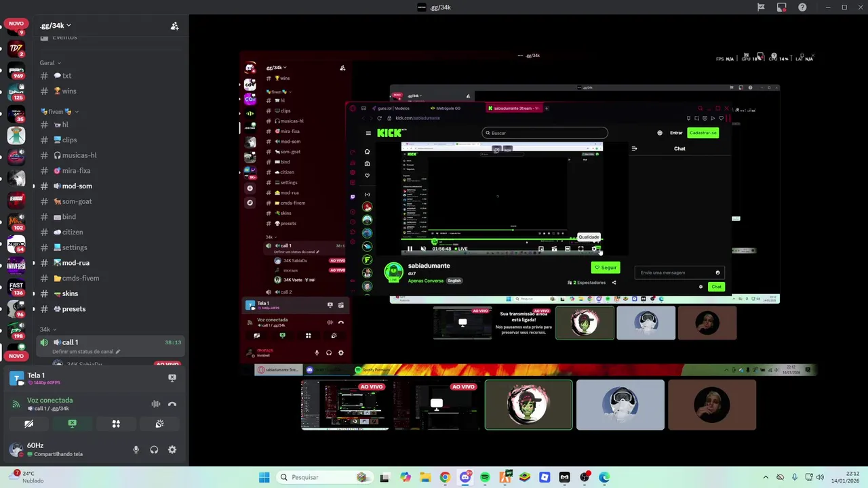Screen dimensions: 868x488
Task: Open the MK server with badge 102
Action: click(x=16, y=222)
